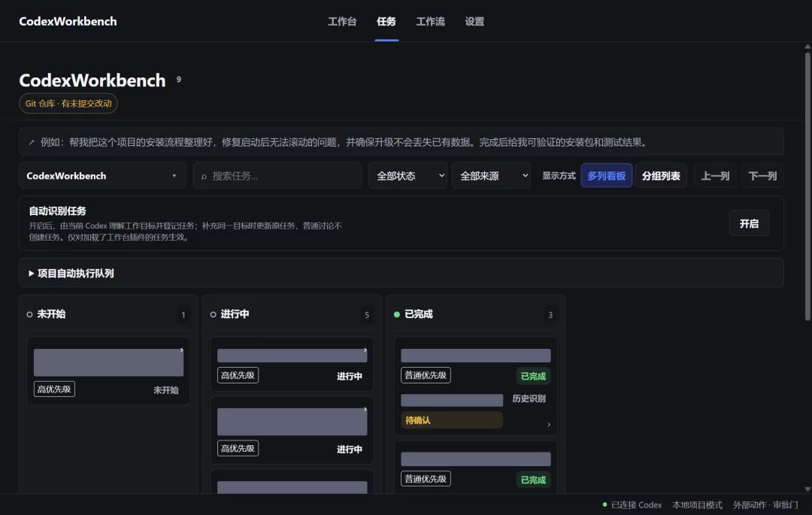Click the 搜索任务 search field
Viewport: 812px width, 515px height.
(x=277, y=176)
